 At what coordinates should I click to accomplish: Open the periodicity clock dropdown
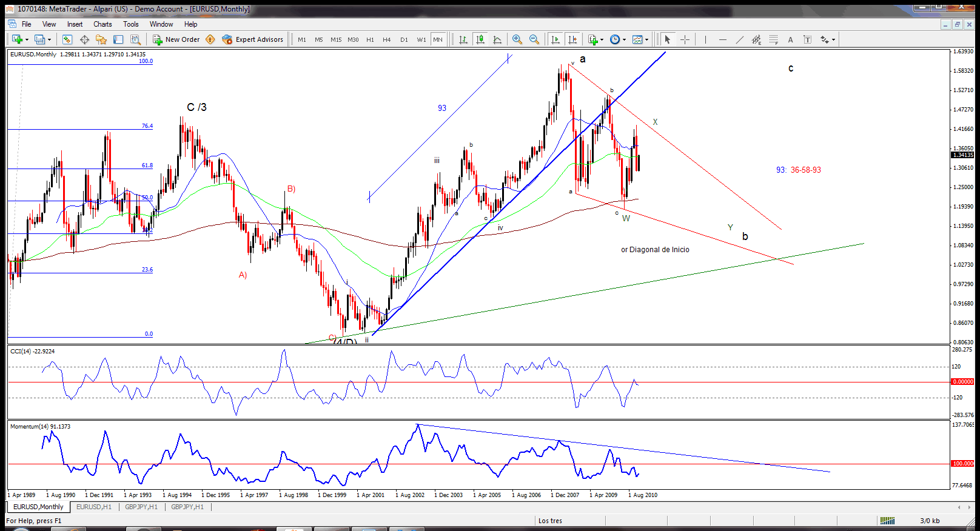[x=624, y=40]
